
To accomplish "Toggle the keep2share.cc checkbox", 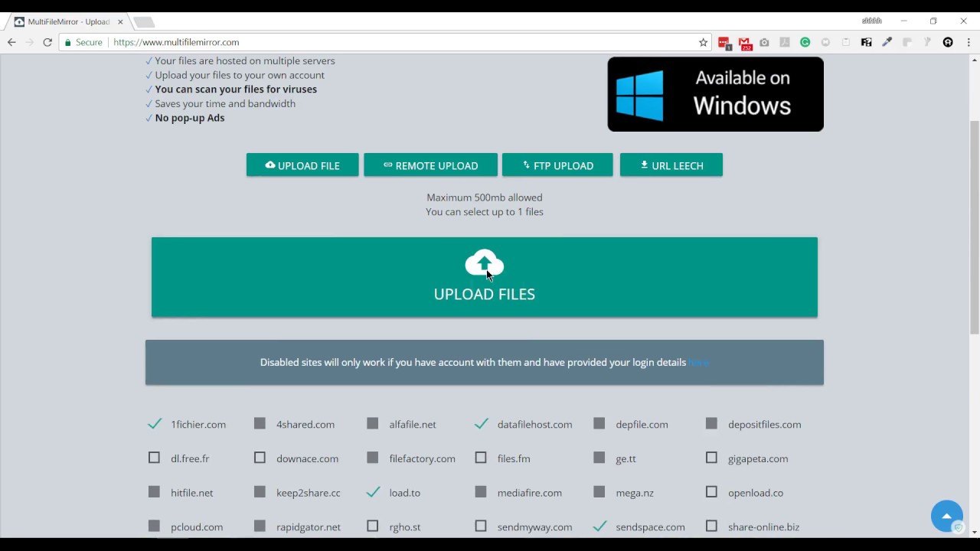I will [260, 492].
